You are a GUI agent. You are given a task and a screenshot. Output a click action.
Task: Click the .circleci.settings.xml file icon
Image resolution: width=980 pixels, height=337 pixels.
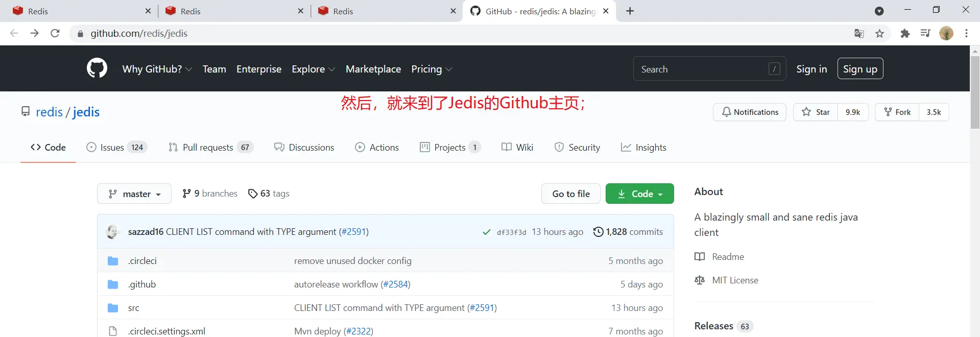point(113,331)
